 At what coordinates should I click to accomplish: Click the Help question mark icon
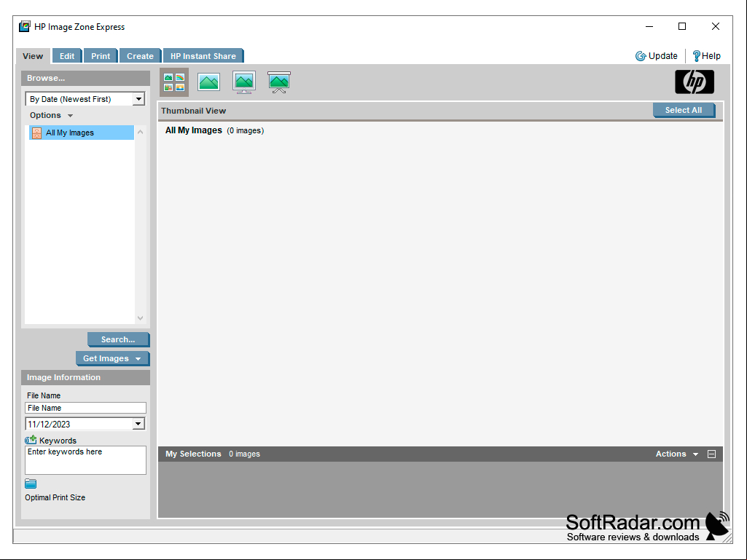coord(696,56)
